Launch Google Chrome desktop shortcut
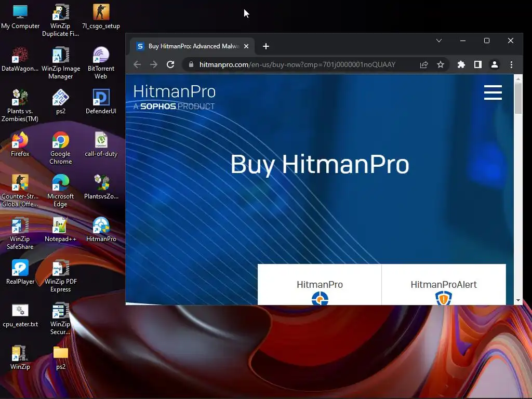 coord(60,148)
